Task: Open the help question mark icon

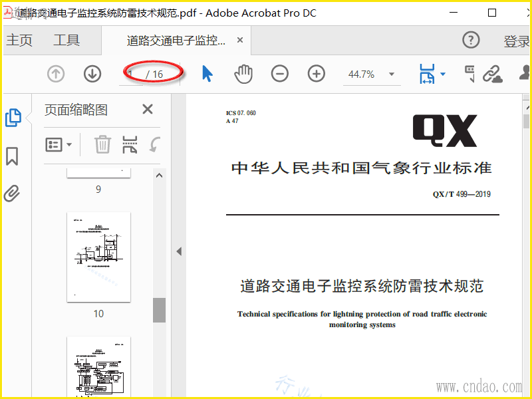Action: point(471,40)
